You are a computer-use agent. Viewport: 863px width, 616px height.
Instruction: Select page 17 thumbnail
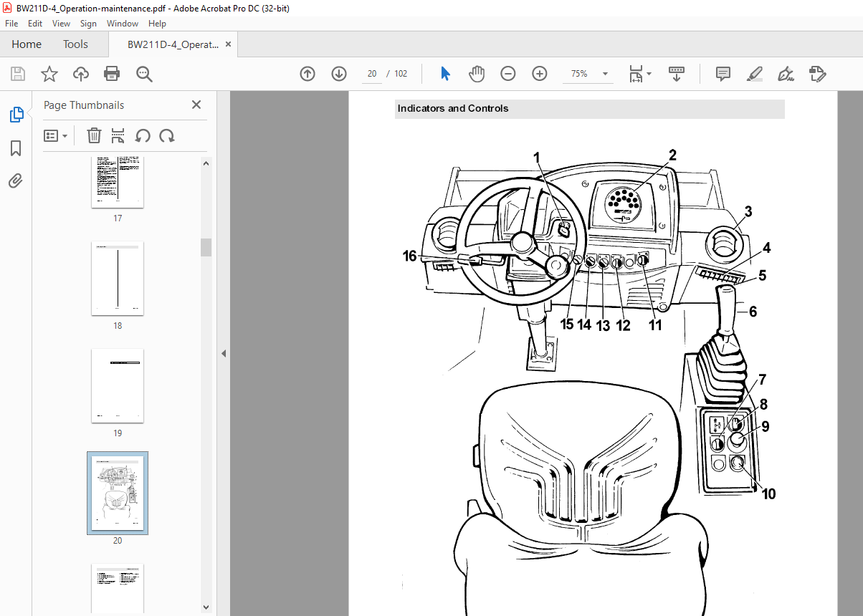pos(118,182)
